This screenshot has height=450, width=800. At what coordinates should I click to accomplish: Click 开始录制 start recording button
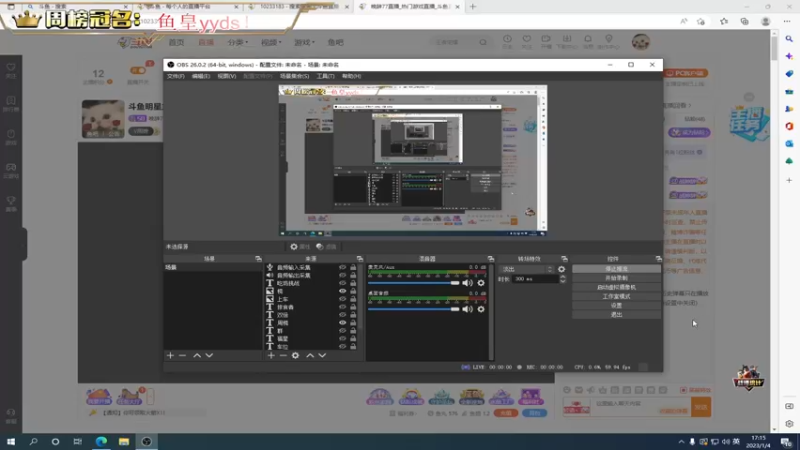point(616,278)
